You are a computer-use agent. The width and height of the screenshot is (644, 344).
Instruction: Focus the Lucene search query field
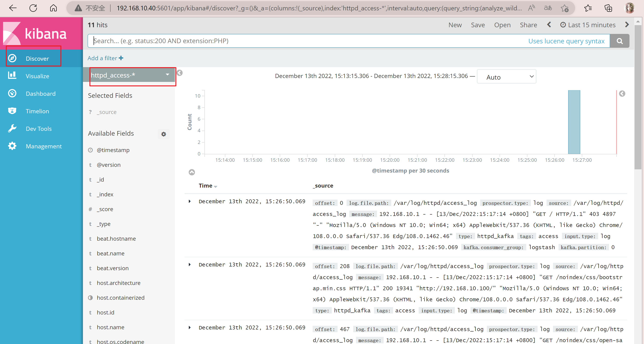(x=308, y=41)
